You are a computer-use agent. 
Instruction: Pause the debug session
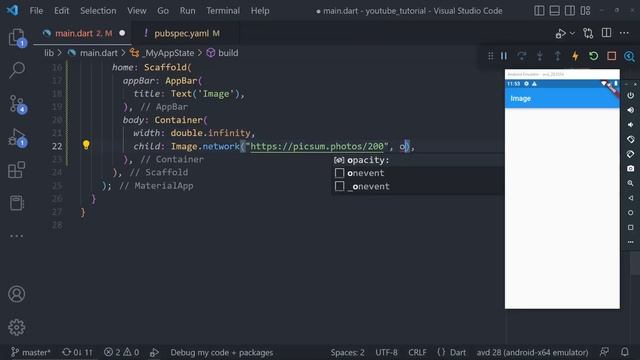coord(504,56)
